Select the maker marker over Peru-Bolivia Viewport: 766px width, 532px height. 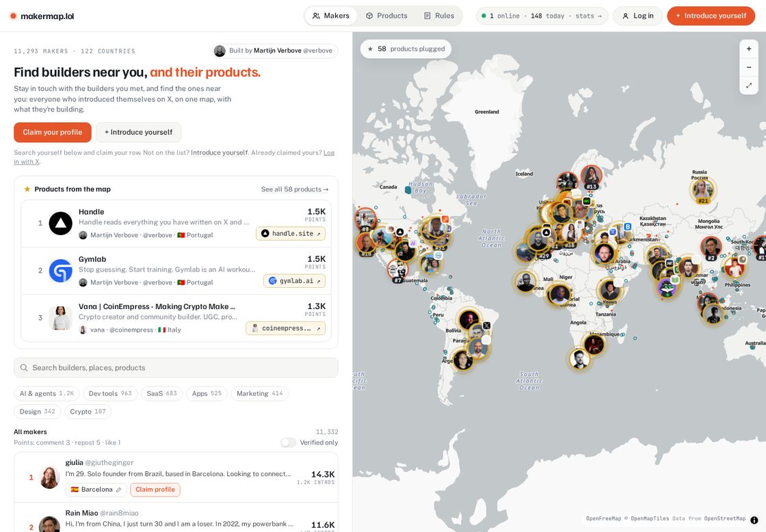[468, 319]
